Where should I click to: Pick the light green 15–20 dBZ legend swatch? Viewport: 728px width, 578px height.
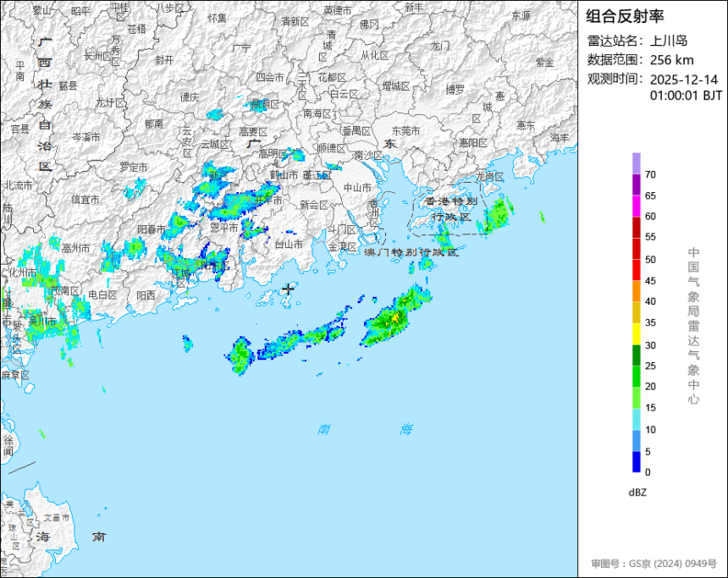coord(636,398)
